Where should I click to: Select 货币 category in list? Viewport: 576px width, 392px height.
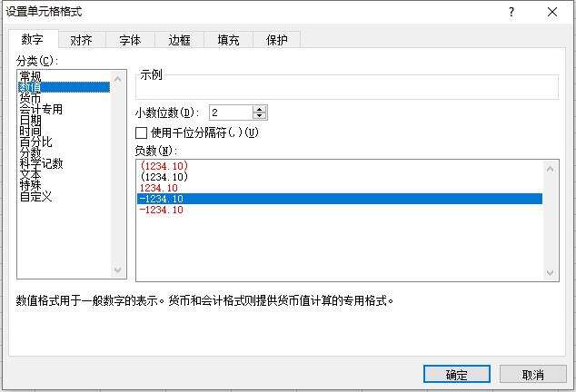30,98
